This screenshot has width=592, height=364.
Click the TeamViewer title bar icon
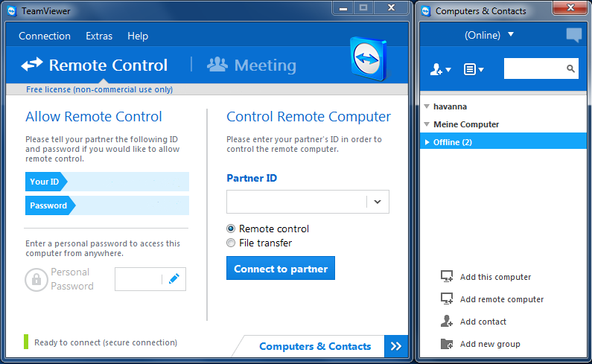point(12,11)
